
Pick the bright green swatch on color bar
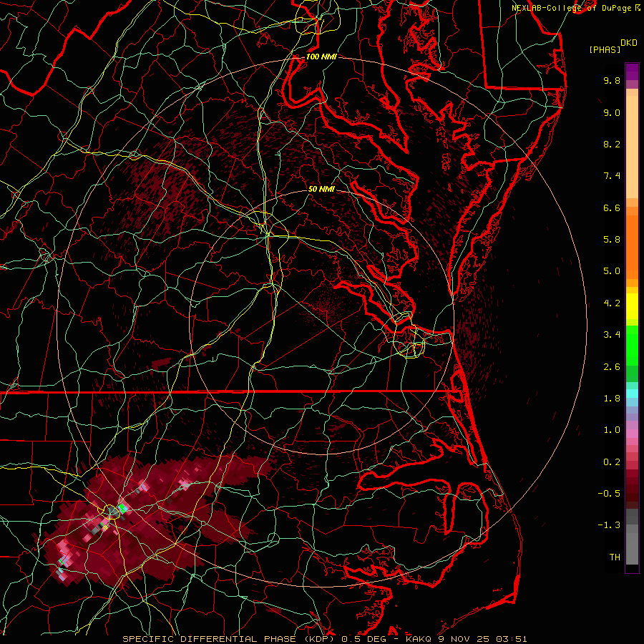pos(632,345)
